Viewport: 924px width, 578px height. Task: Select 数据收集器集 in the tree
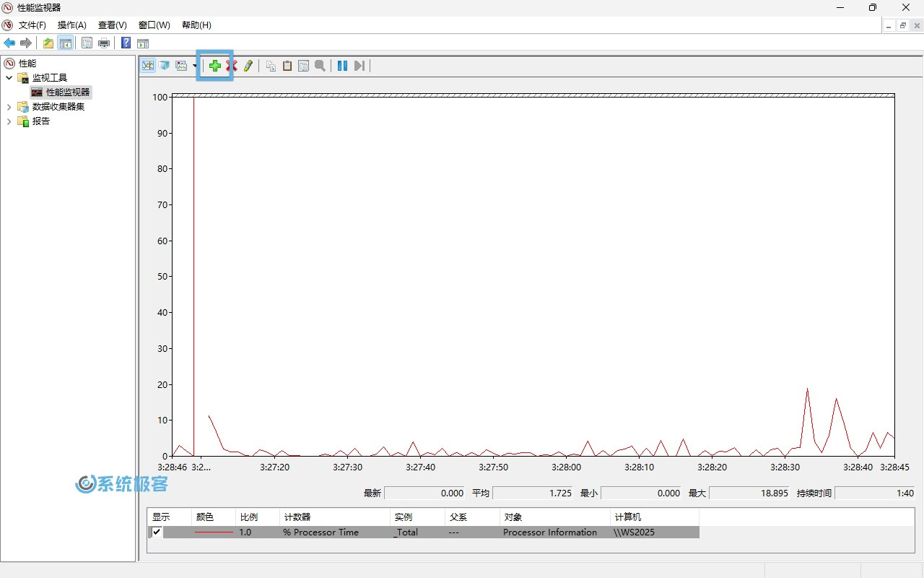point(58,107)
